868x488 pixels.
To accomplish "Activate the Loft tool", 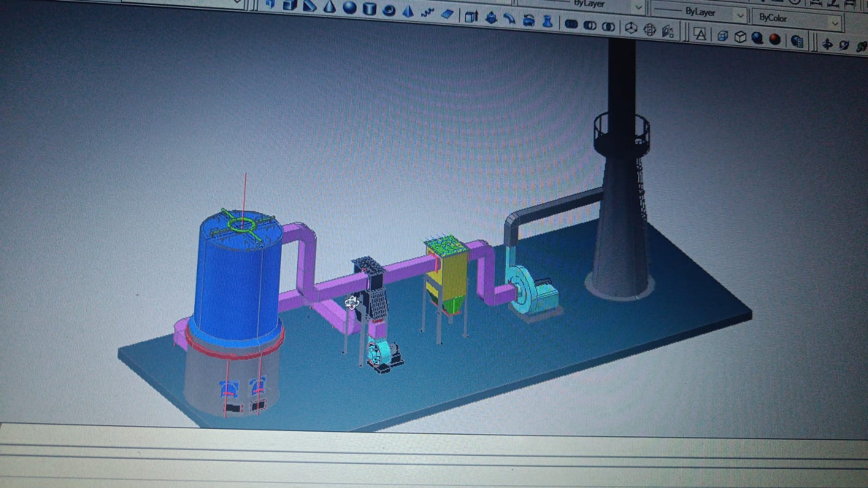I will click(x=547, y=22).
